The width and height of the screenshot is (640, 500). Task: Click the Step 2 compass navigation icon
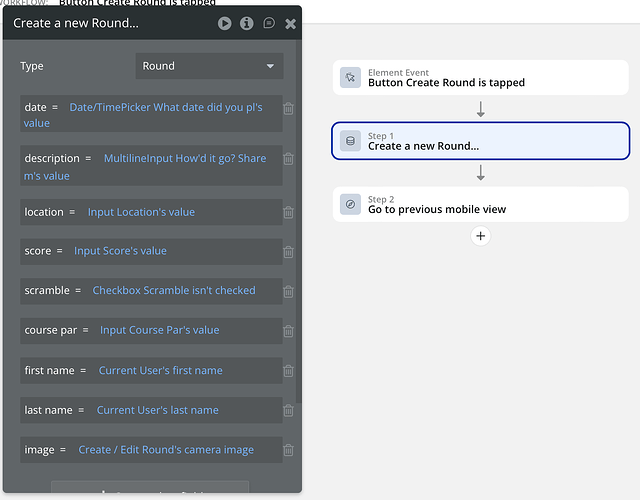tap(350, 204)
